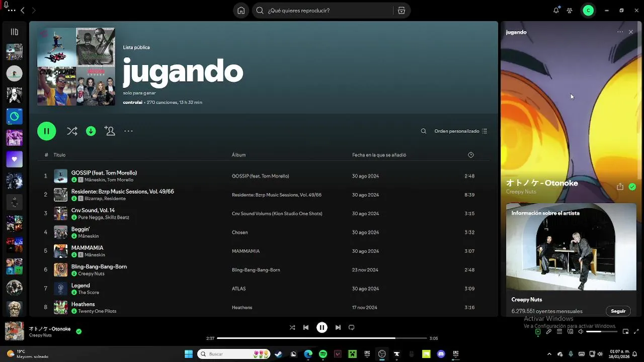Toggle the saved checkmark in the bottom player bar
Screen dimensions: 644x362
78,331
